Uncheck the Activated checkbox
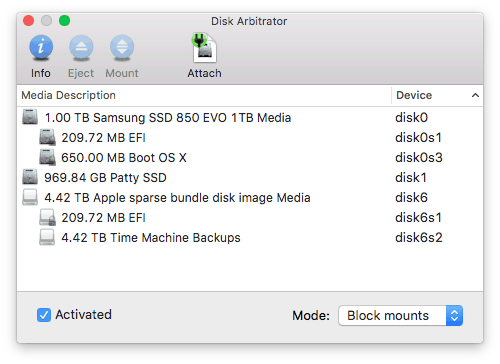The width and height of the screenshot is (500, 364). [x=44, y=315]
